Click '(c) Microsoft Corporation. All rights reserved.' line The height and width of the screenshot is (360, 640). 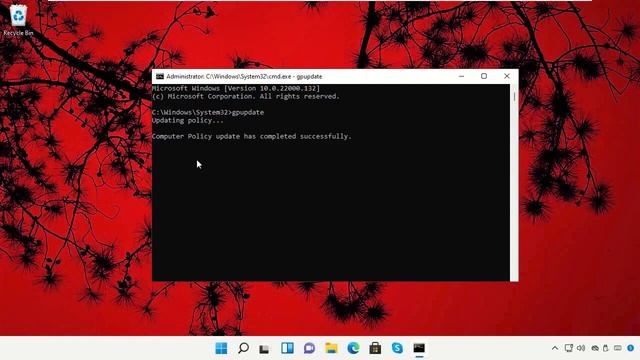coord(245,96)
